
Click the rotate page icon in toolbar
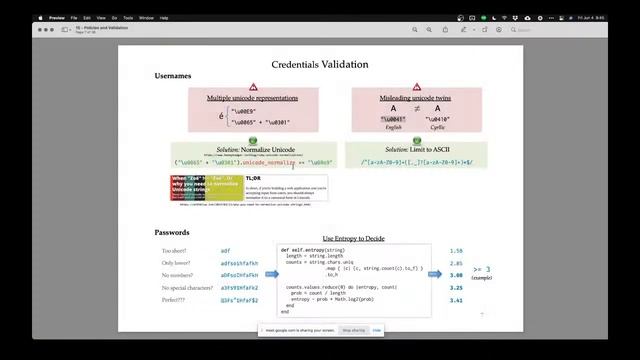tap(485, 30)
